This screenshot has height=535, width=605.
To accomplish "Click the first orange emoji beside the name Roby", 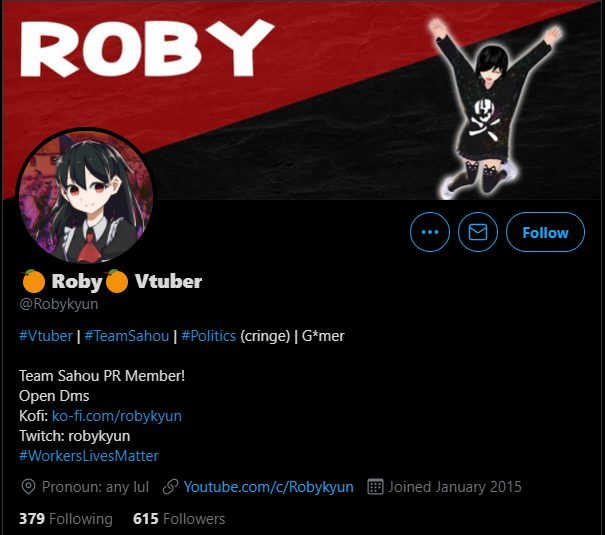I will click(x=34, y=281).
